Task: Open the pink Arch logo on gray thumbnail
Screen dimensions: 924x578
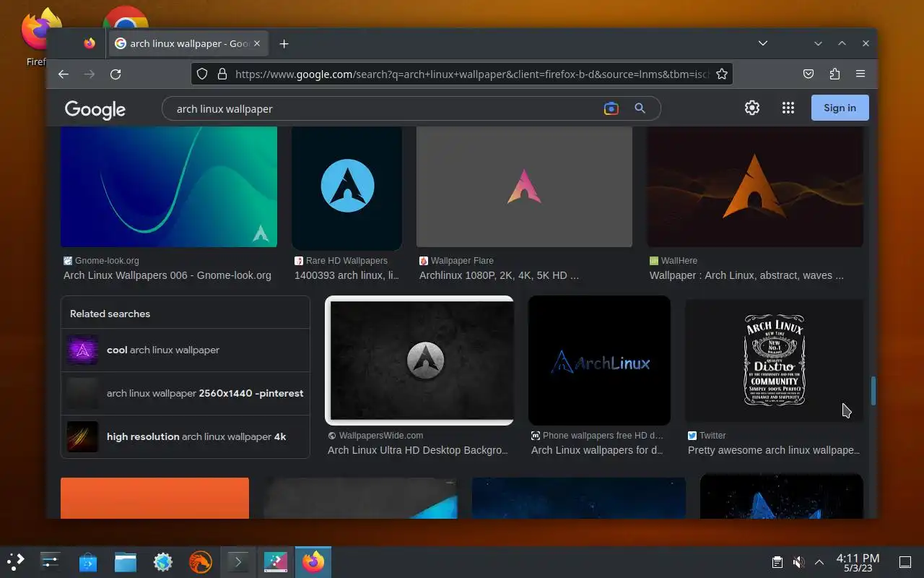Action: tap(524, 187)
